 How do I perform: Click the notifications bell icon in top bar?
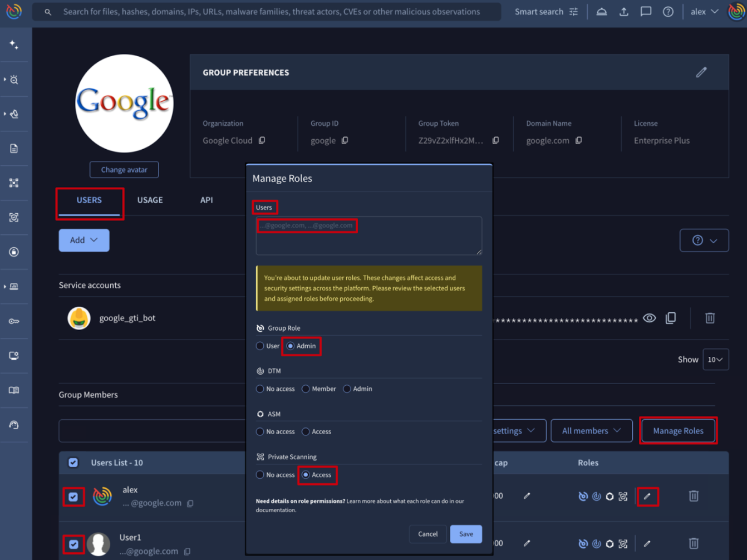(602, 12)
